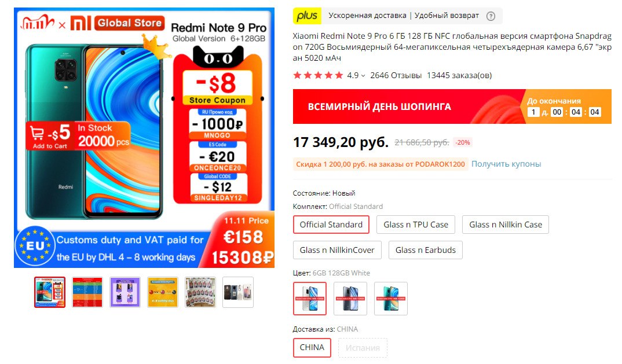The height and width of the screenshot is (364, 622).
Task: Open the purple accessories thumbnail
Action: point(125,292)
